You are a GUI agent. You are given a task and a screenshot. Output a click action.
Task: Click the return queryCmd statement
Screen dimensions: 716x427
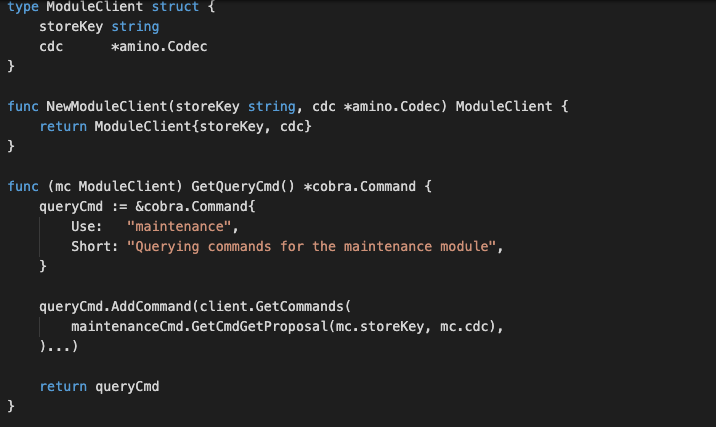(x=99, y=387)
